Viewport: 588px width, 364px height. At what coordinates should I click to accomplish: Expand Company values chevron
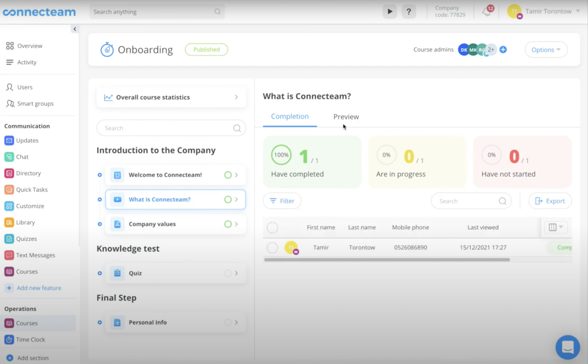236,224
